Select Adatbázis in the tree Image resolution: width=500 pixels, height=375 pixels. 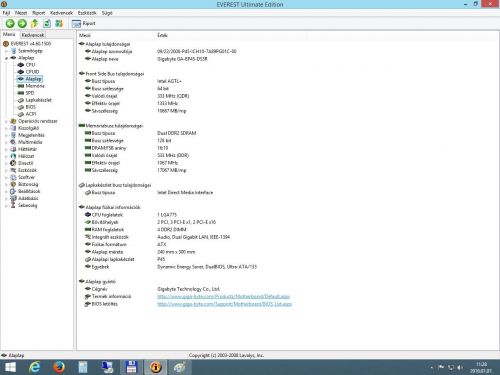[x=28, y=198]
